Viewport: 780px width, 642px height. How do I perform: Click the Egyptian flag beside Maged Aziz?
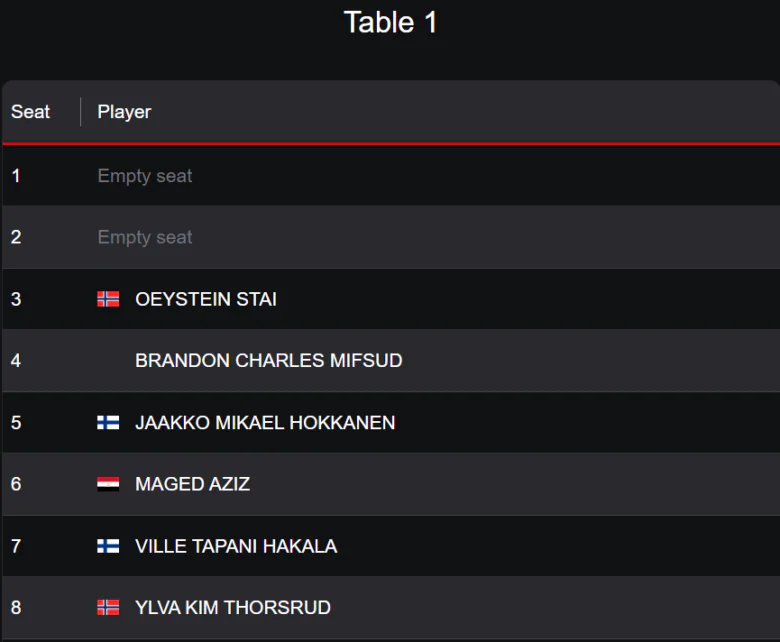point(108,484)
